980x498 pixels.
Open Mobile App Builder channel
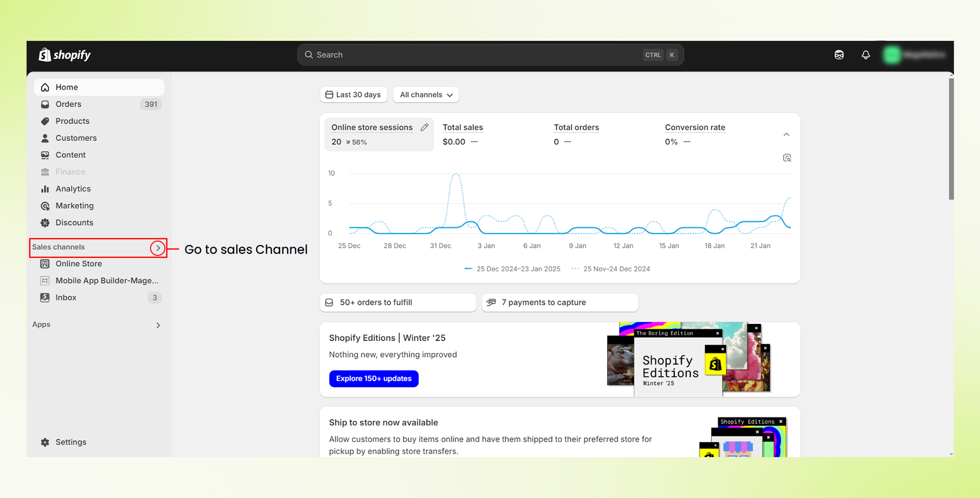[107, 280]
